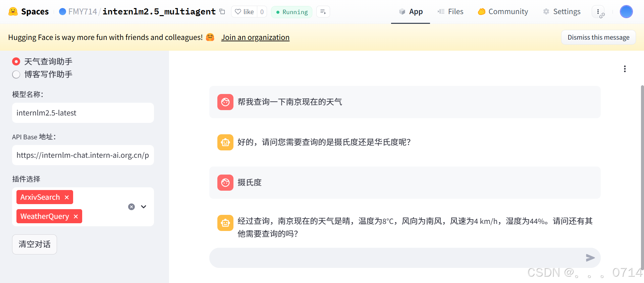This screenshot has width=644, height=283.
Task: Click the bot avatar on 经过查询 message
Action: 225,223
